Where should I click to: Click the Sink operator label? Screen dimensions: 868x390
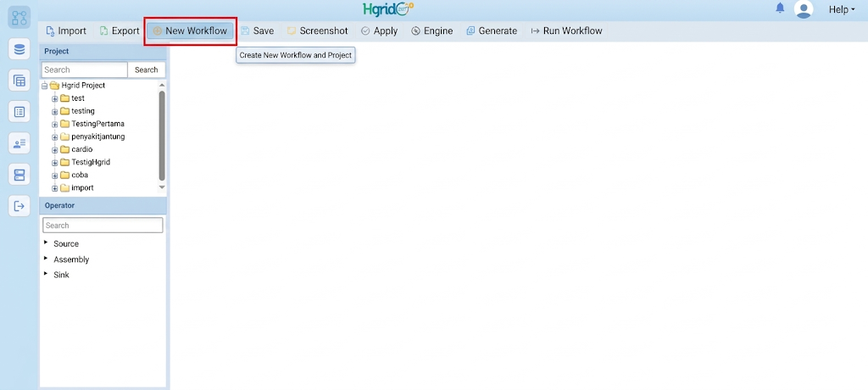(x=61, y=275)
